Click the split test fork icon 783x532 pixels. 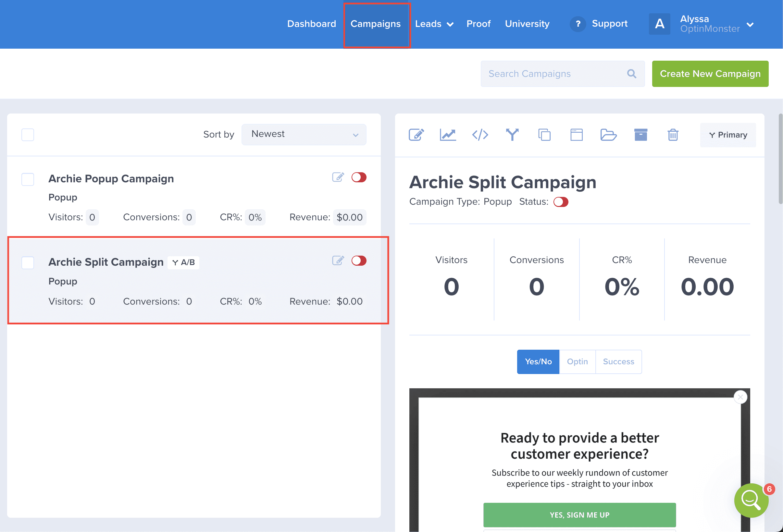click(512, 135)
